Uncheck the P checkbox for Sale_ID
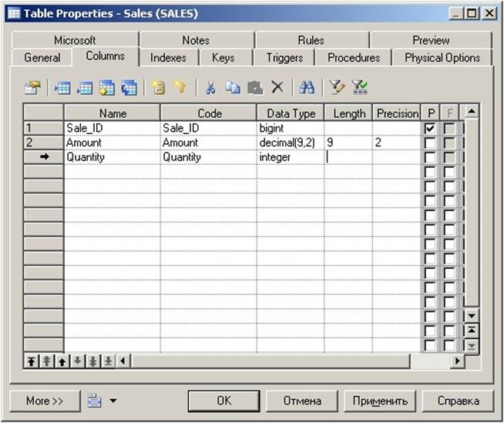504x423 pixels. [x=430, y=128]
